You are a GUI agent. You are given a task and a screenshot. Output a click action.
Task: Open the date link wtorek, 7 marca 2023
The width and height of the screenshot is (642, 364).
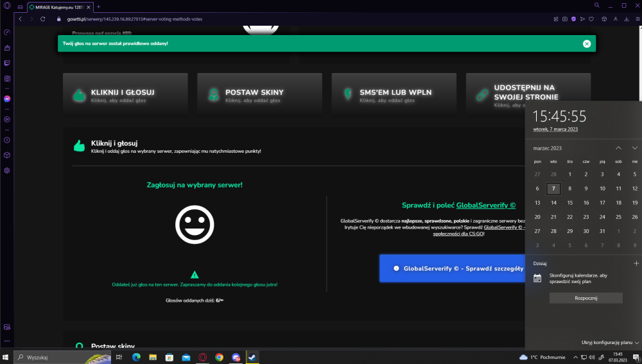tap(555, 129)
